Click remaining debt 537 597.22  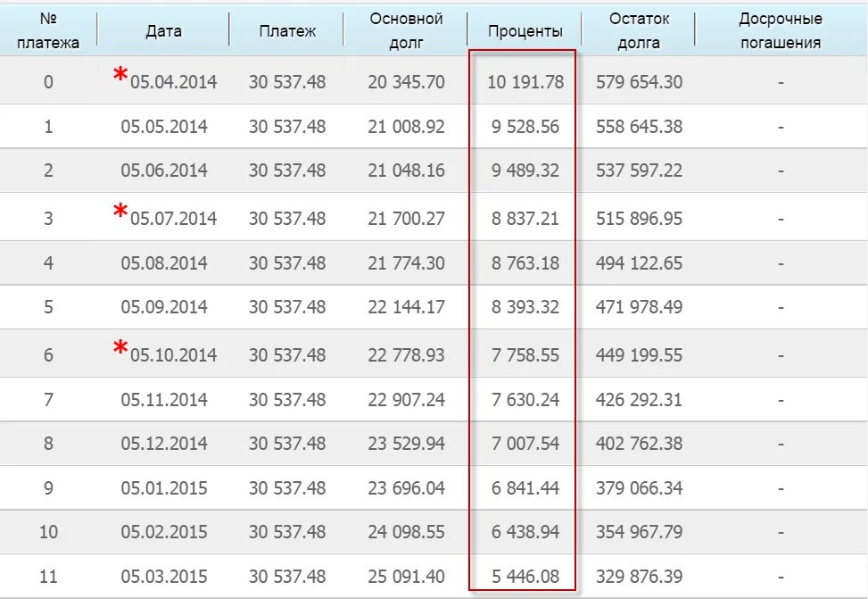pyautogui.click(x=640, y=171)
